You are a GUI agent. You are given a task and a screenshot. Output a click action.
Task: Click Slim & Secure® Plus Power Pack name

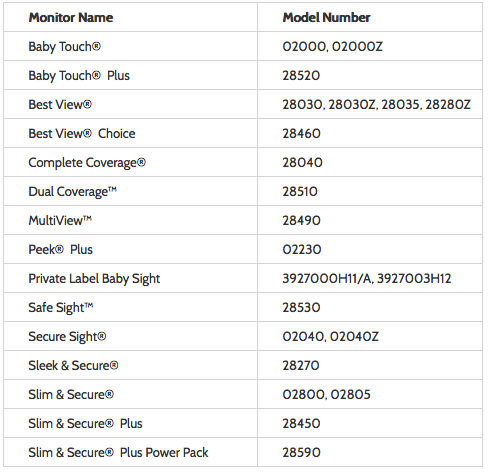(x=118, y=452)
